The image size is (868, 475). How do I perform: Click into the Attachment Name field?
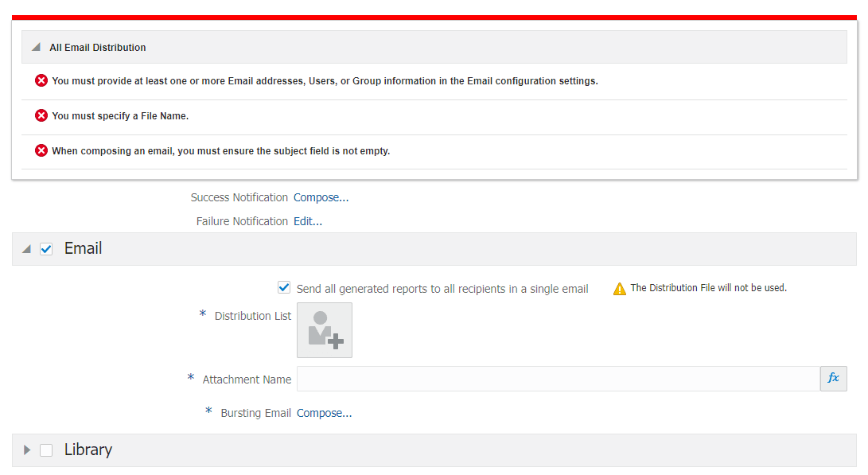point(558,379)
